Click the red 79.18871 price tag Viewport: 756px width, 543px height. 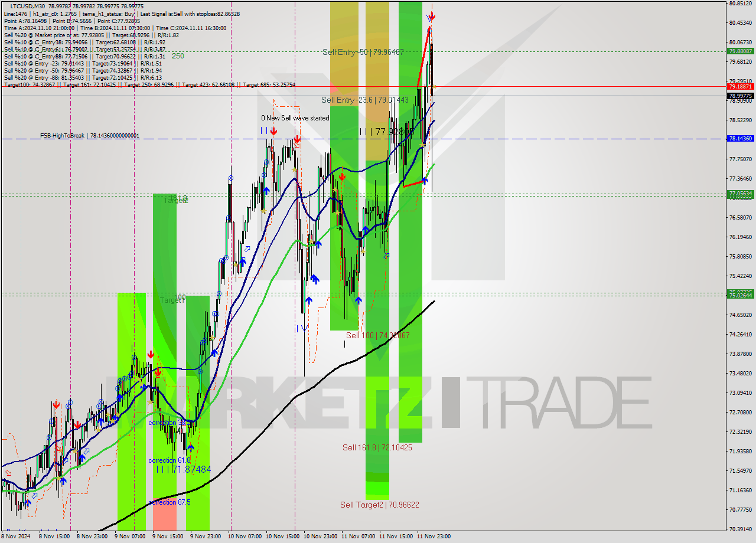740,86
